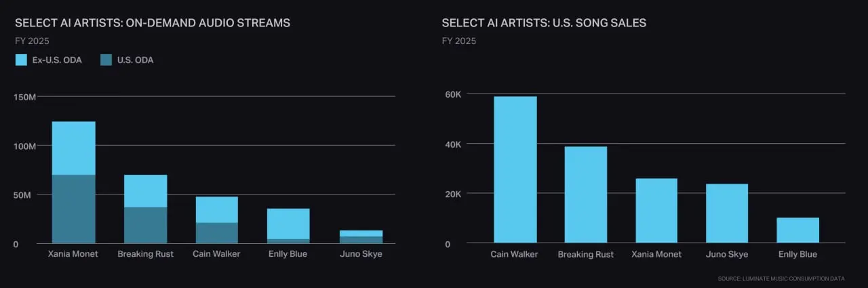Click Juno Skye's song sales bar
868x288 pixels.
tap(727, 213)
